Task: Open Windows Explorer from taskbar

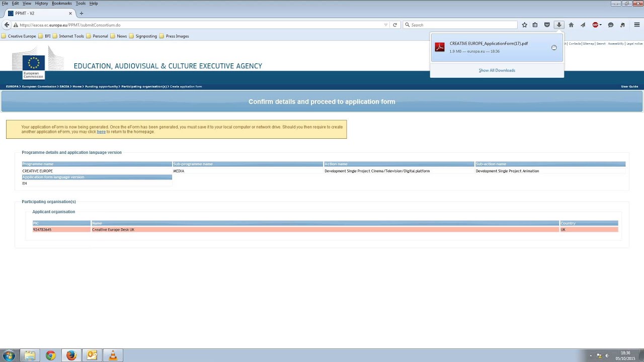Action: click(x=30, y=355)
